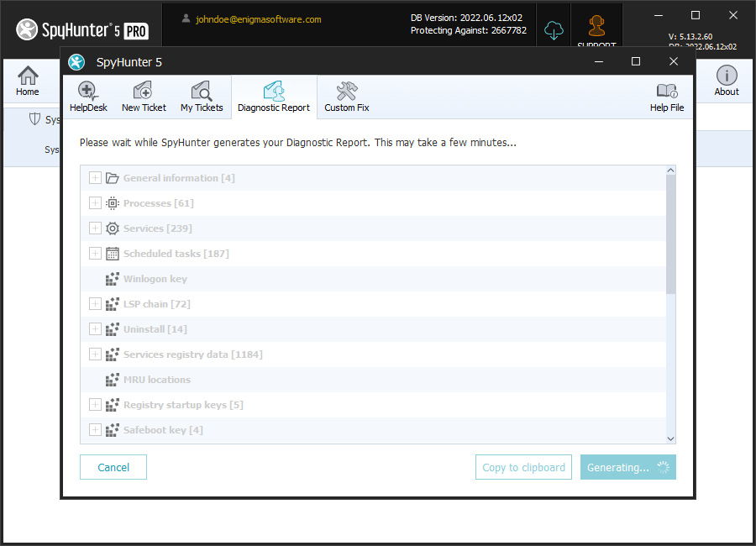Expand the Safeboot key [4] node

[95, 430]
